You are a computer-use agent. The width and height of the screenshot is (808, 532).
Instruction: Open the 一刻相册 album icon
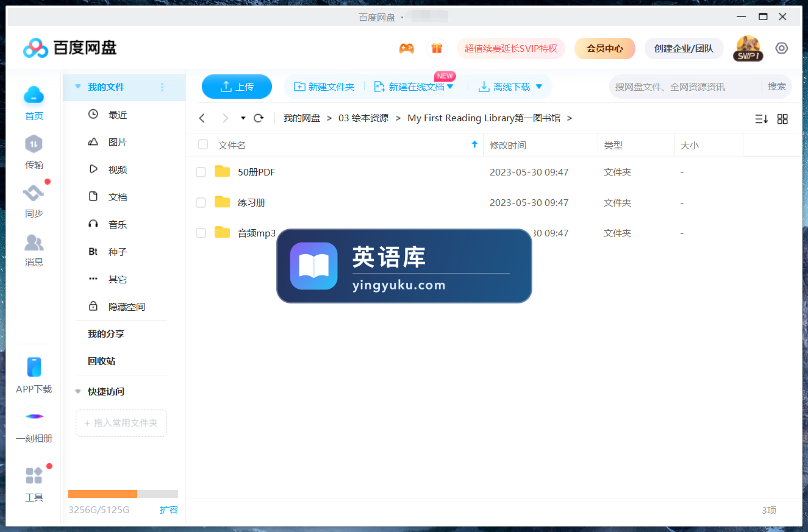click(x=34, y=416)
